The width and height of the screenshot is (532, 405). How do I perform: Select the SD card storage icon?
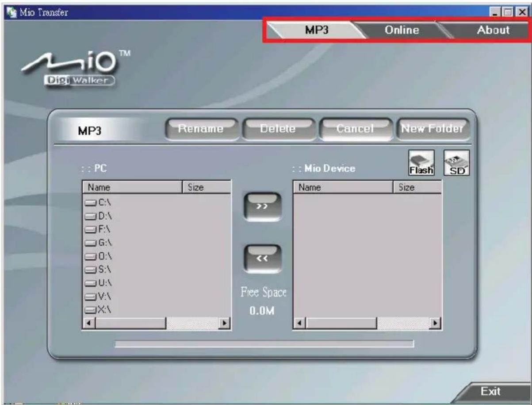456,163
